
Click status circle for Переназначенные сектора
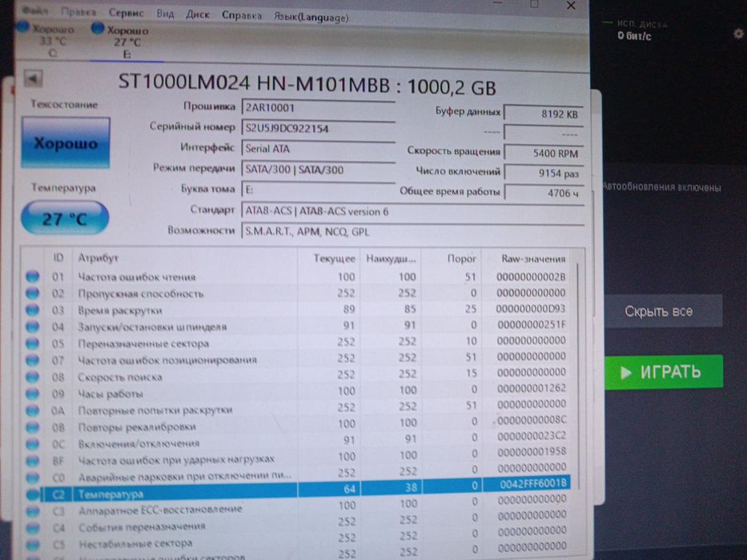32,343
